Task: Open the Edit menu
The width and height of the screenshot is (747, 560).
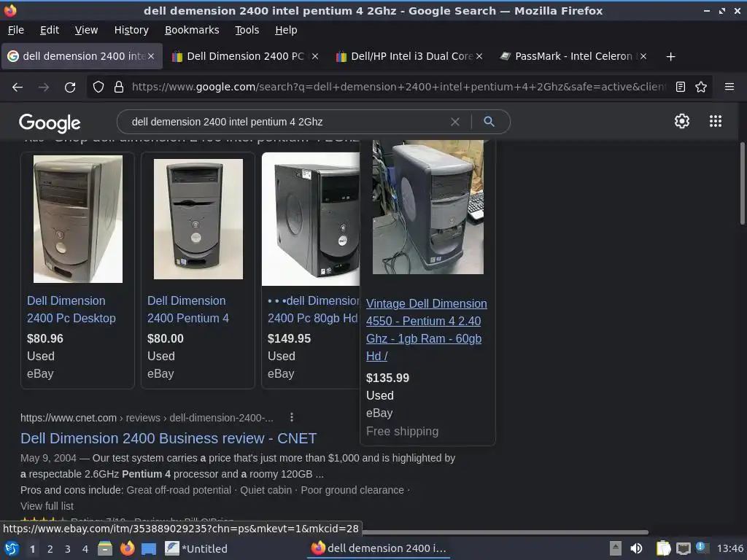Action: (x=50, y=30)
